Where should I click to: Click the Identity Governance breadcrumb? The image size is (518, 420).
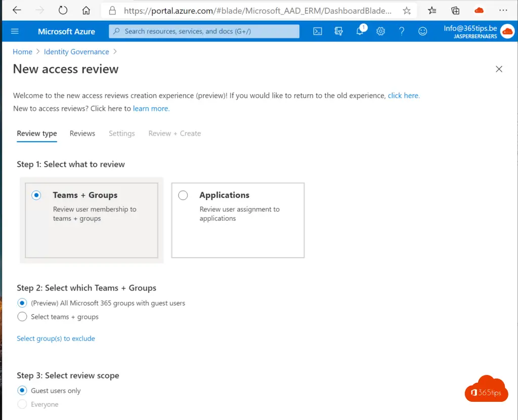pyautogui.click(x=76, y=52)
